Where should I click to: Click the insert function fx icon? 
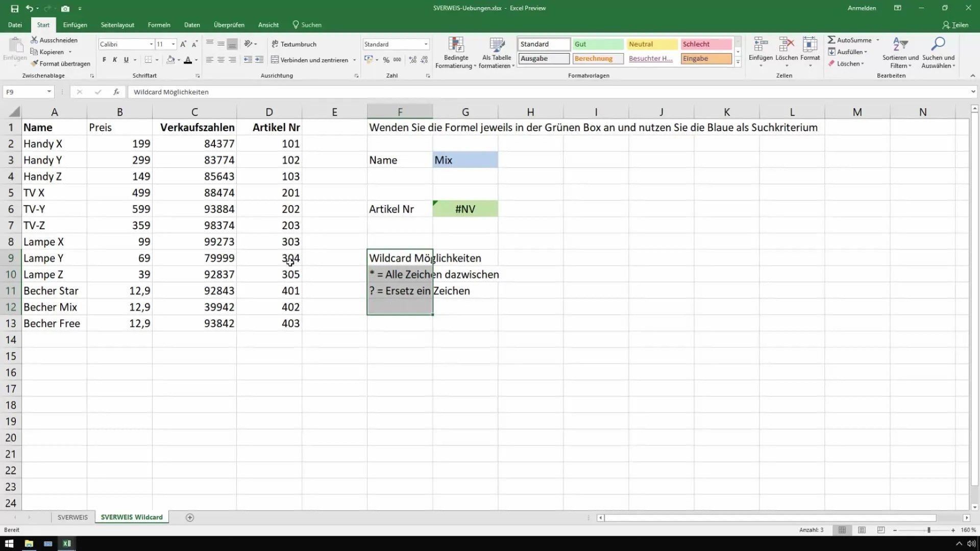click(x=116, y=92)
